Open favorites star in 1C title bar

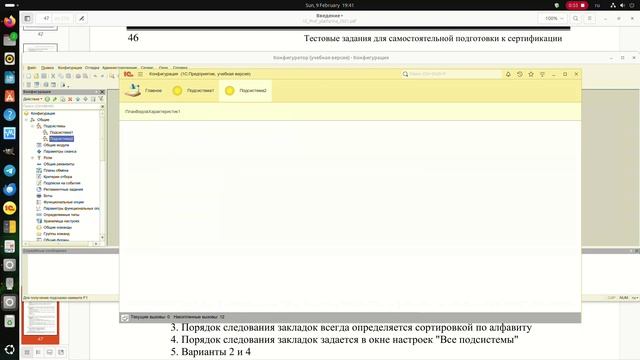coord(531,74)
